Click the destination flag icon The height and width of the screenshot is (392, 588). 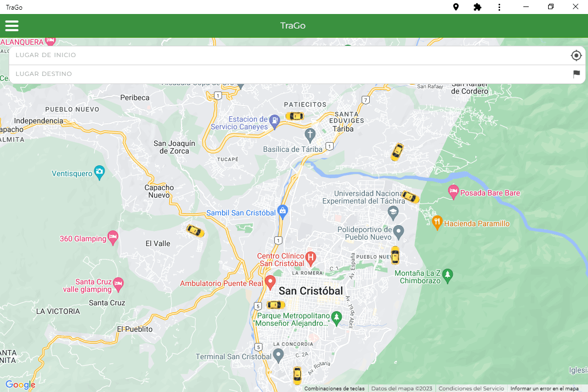coord(576,74)
